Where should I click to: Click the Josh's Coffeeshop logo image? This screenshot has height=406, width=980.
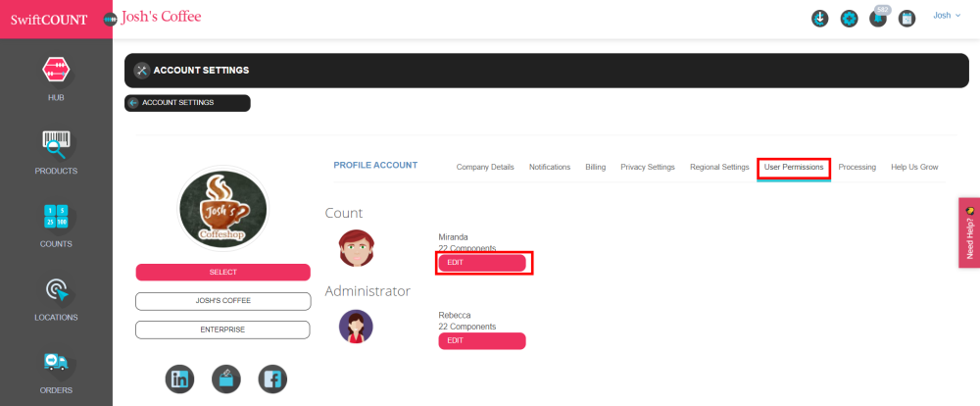pyautogui.click(x=223, y=209)
